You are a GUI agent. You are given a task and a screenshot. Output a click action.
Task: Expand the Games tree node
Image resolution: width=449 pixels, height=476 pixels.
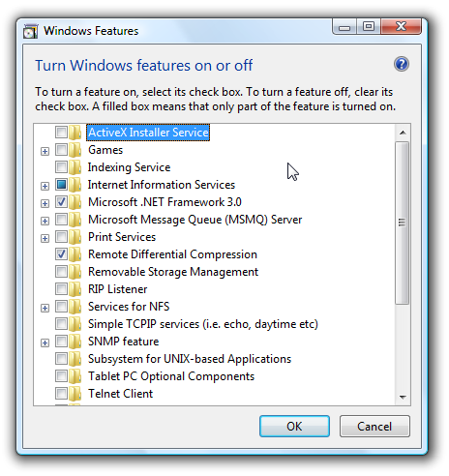click(x=45, y=151)
